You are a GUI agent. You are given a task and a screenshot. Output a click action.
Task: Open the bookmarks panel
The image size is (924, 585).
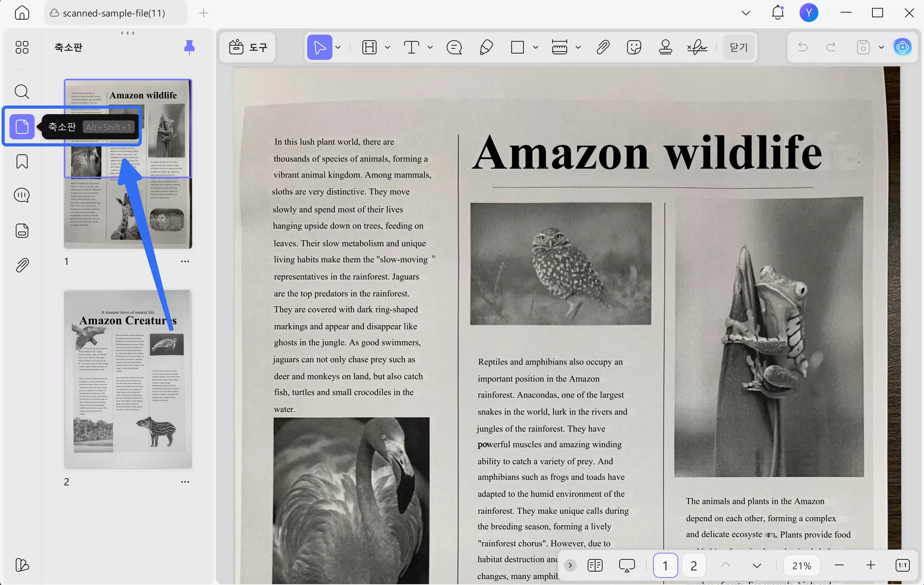tap(22, 161)
